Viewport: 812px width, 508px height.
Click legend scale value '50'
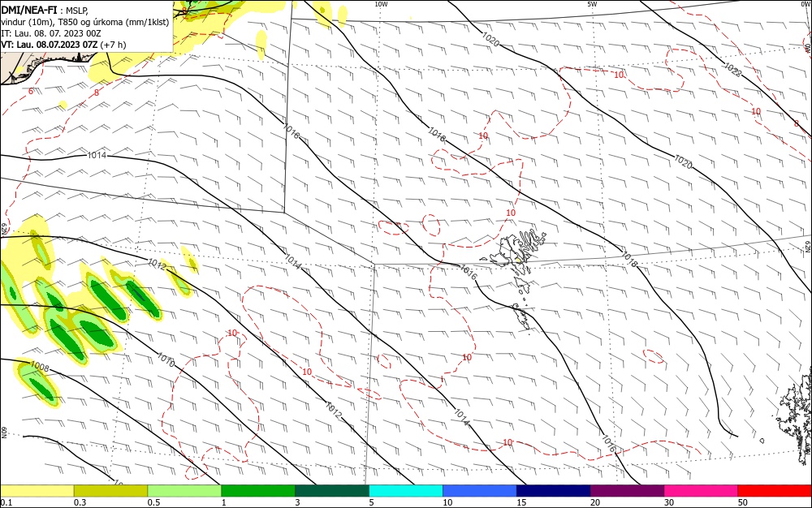pyautogui.click(x=743, y=502)
